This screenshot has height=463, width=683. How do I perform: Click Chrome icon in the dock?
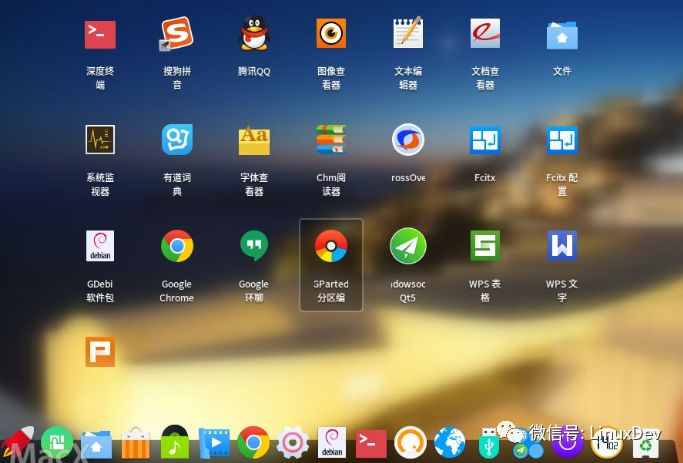pyautogui.click(x=253, y=443)
